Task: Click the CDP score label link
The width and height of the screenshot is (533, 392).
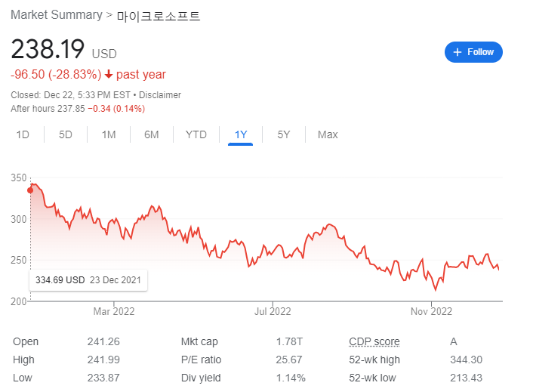Action: (374, 341)
